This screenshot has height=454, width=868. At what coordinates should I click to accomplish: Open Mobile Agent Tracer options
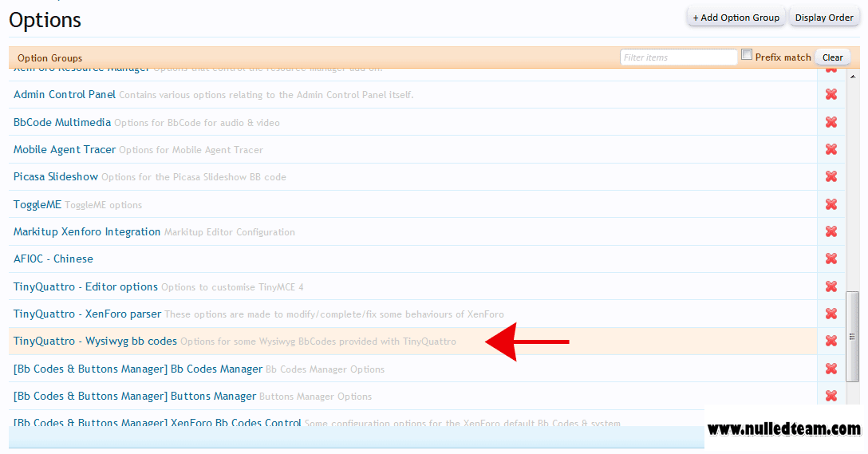[x=64, y=149]
